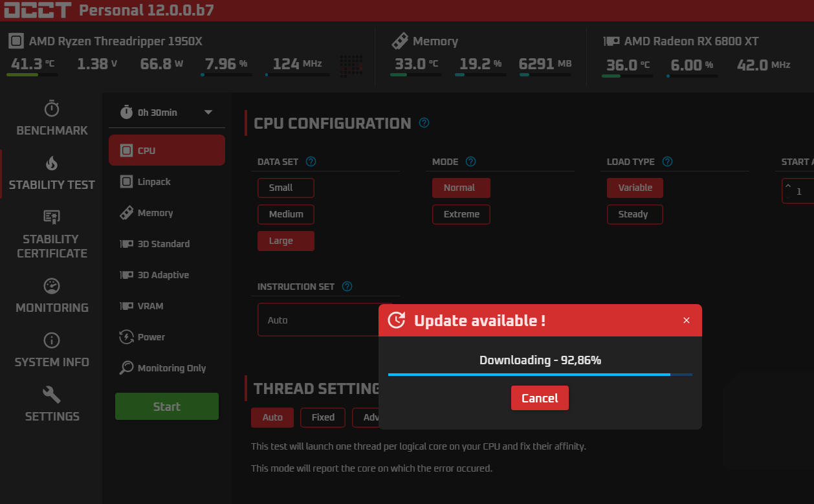The height and width of the screenshot is (504, 814).
Task: Select the 3D Standard test
Action: coord(167,244)
